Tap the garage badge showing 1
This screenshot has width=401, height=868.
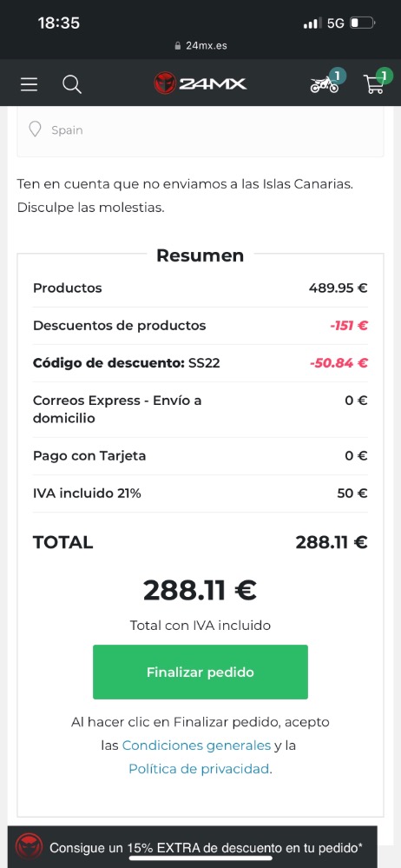[338, 76]
